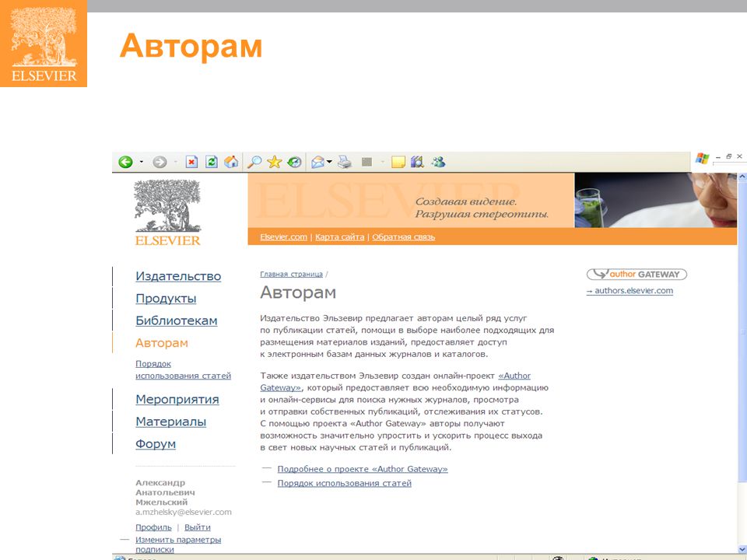This screenshot has height=560, width=747.
Task: Click the grey square Edit toolbar icon
Action: 366,162
